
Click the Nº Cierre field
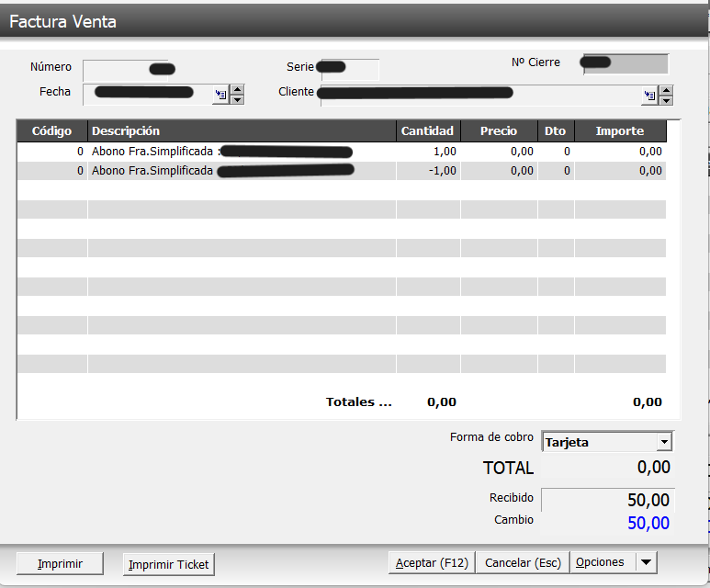coord(625,63)
